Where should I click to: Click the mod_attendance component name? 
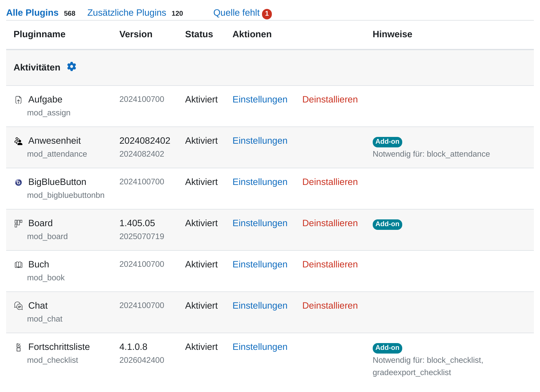57,154
